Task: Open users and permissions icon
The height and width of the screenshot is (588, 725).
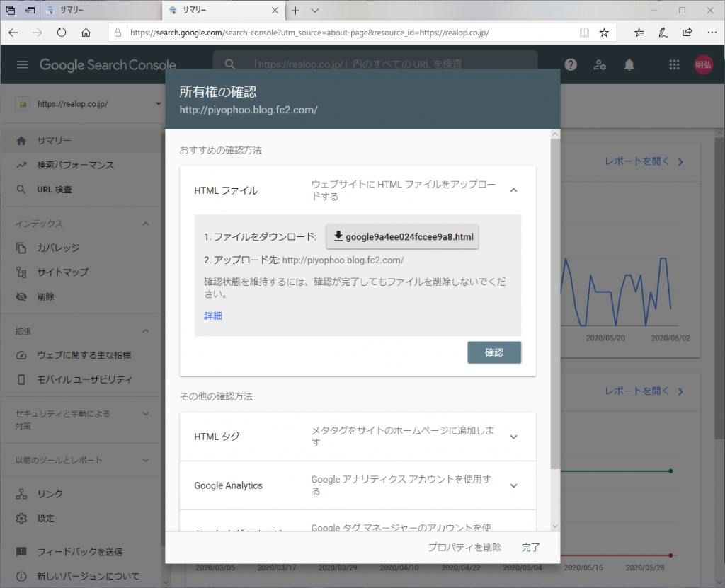Action: (x=600, y=64)
